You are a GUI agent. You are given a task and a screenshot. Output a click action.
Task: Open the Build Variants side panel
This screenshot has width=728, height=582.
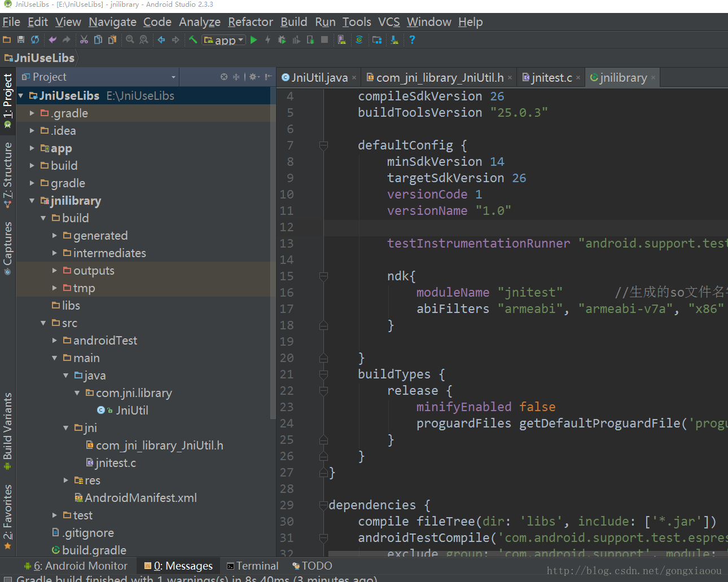click(x=7, y=431)
